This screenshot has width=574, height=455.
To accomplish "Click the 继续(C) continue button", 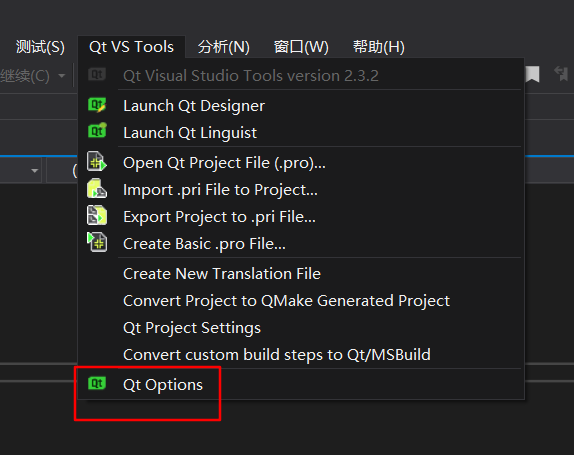I will tap(25, 76).
